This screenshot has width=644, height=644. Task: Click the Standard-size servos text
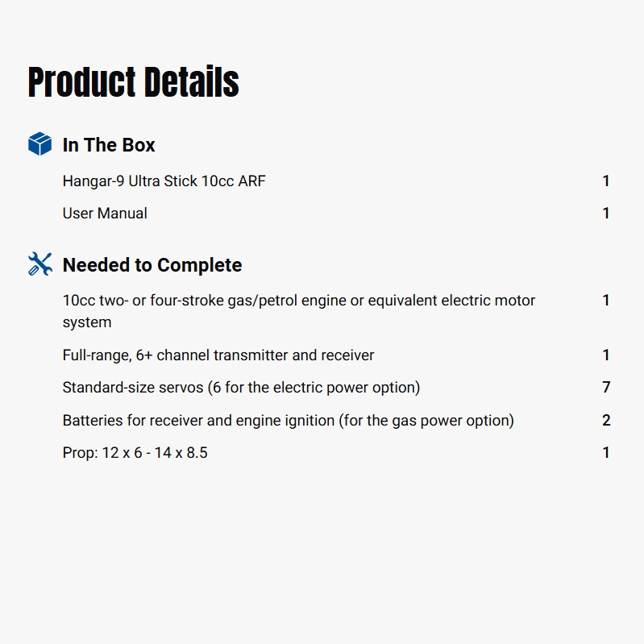point(133,388)
